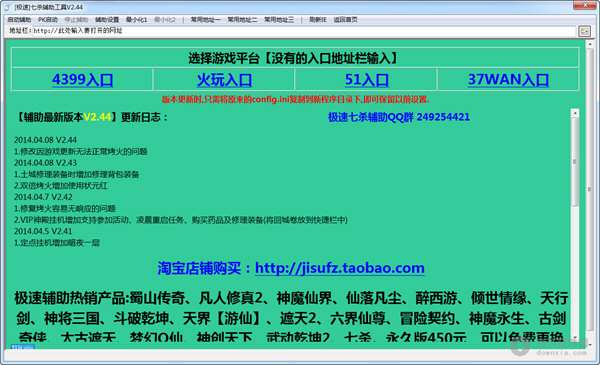Choose the 最小化1 menu item
The image size is (600, 365).
(136, 20)
